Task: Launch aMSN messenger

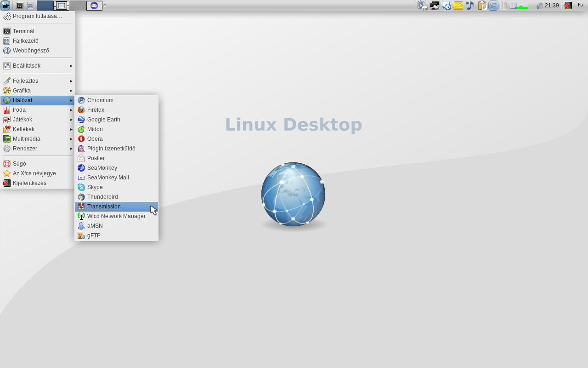Action: click(x=116, y=226)
